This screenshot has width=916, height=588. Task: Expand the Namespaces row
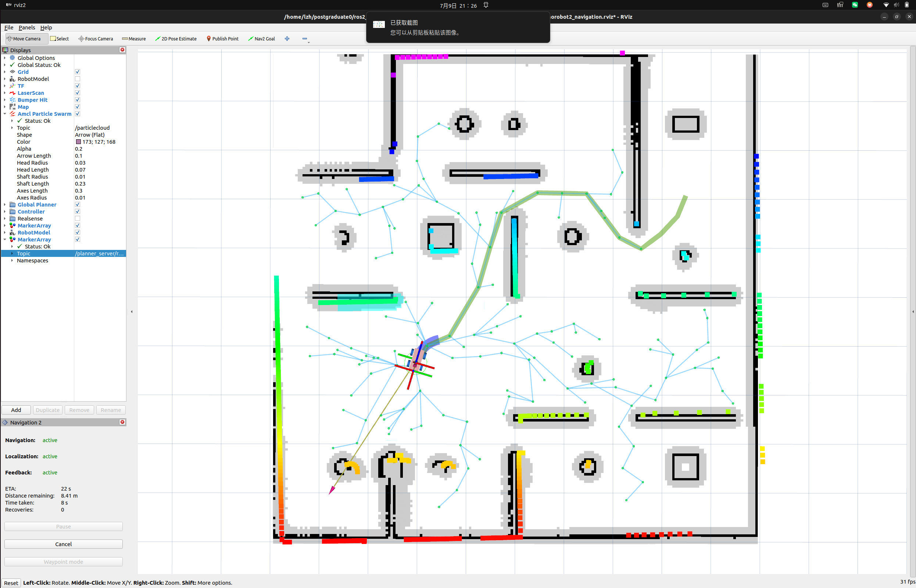[x=12, y=261]
